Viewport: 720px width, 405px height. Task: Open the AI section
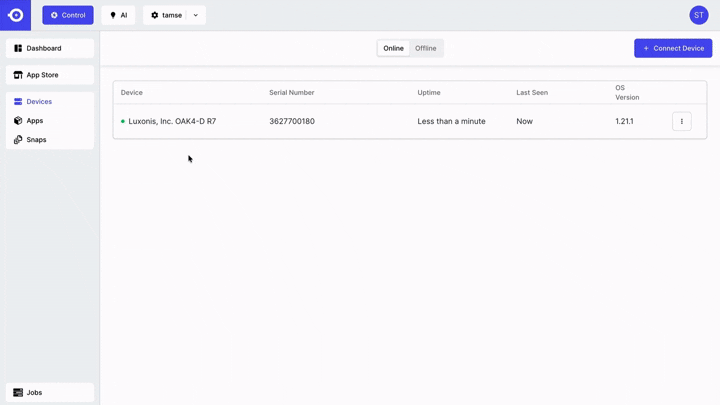118,15
